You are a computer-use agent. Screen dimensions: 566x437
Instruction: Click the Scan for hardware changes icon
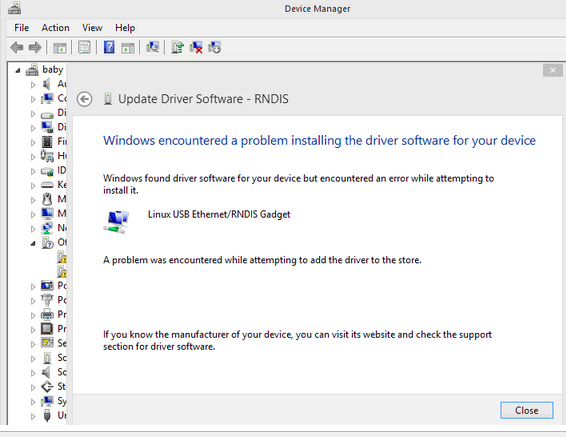point(152,47)
